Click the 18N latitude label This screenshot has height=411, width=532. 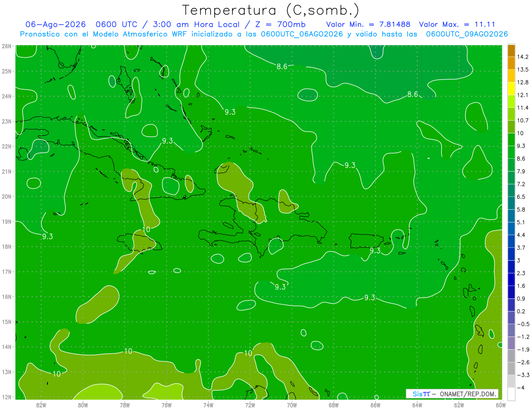pos(6,247)
